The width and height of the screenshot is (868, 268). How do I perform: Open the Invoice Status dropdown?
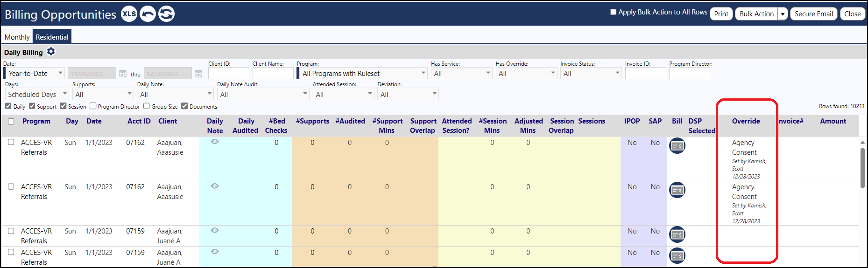coord(591,74)
